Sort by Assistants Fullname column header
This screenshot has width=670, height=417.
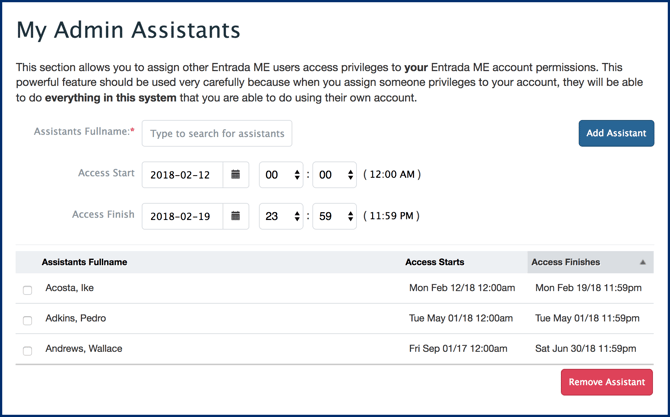point(84,262)
